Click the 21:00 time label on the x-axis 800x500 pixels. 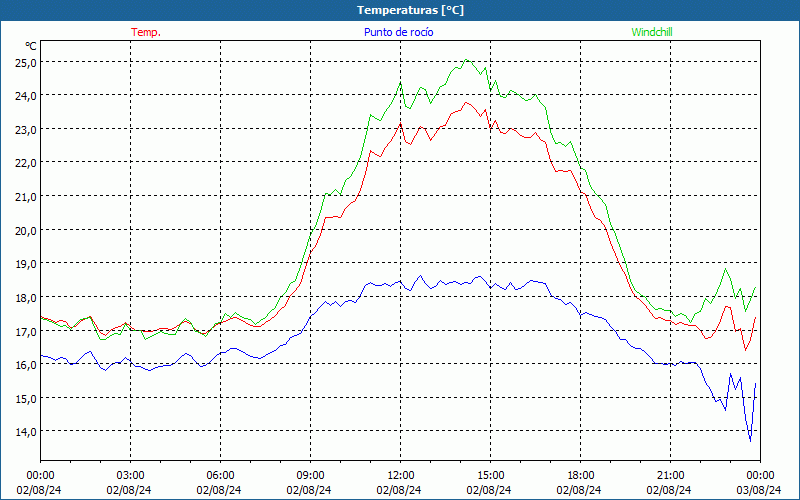pyautogui.click(x=670, y=476)
